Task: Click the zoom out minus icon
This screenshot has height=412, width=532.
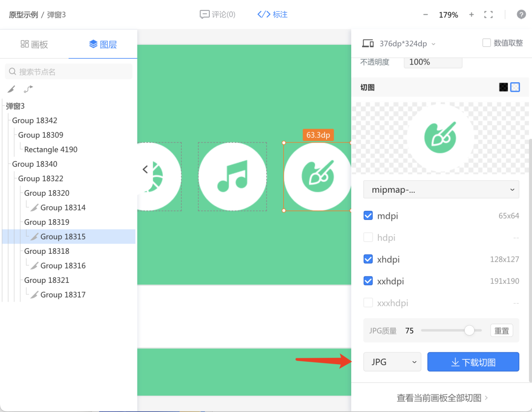Action: (x=426, y=15)
